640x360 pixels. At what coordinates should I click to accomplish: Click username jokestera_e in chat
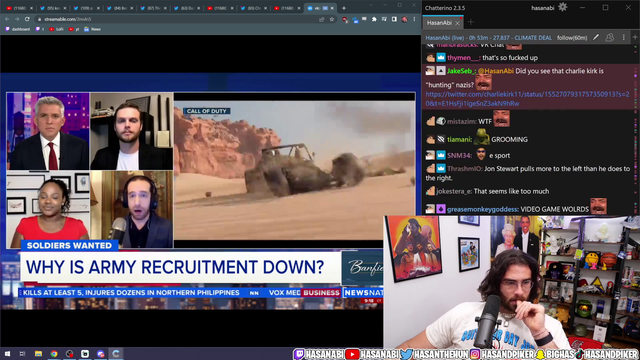(453, 191)
